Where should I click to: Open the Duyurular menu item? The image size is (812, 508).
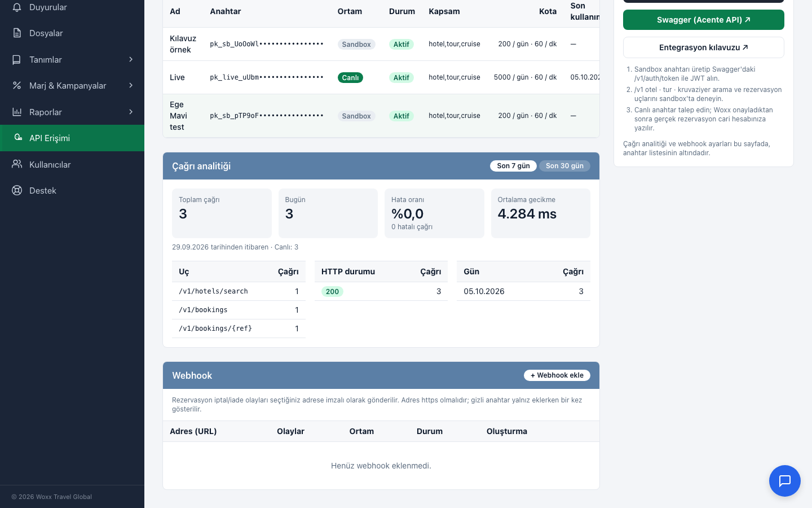[72, 7]
